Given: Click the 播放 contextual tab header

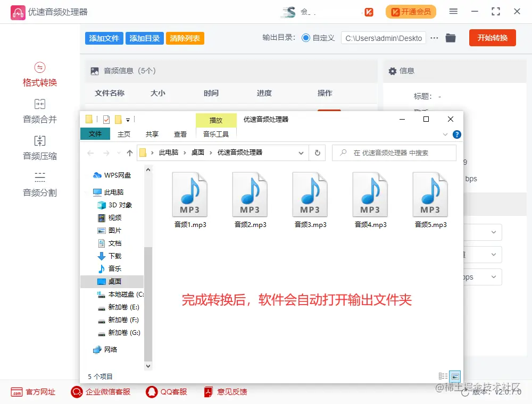Looking at the screenshot, I should (x=216, y=120).
